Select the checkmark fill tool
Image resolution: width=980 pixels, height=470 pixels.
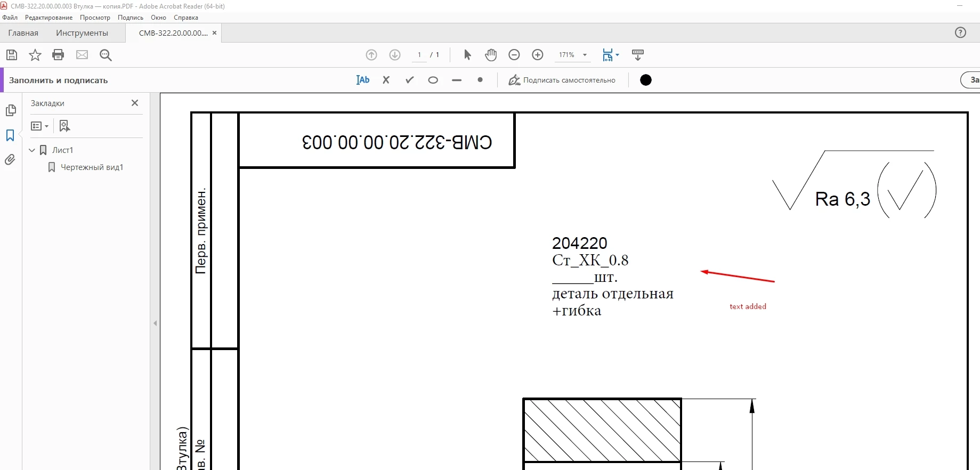(x=410, y=80)
